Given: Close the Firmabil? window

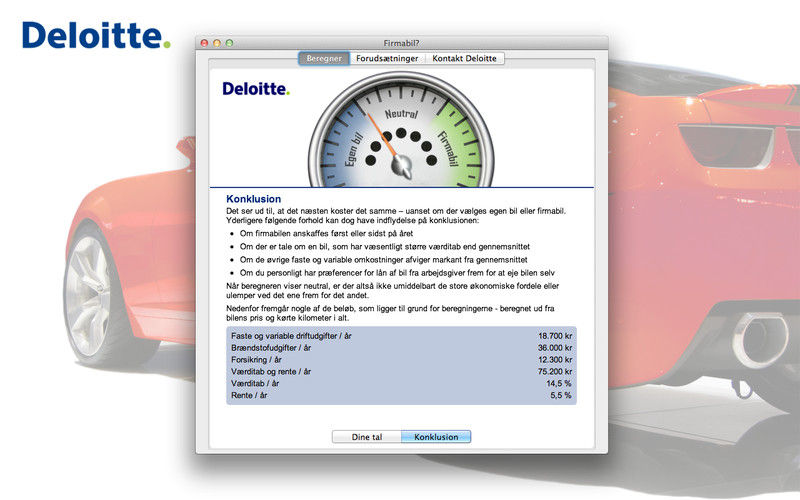Looking at the screenshot, I should [x=205, y=43].
